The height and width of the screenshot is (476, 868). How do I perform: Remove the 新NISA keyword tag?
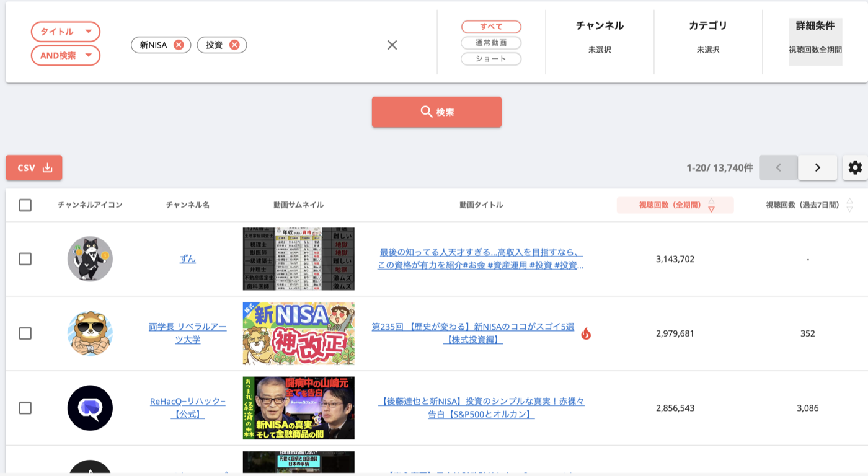click(179, 45)
